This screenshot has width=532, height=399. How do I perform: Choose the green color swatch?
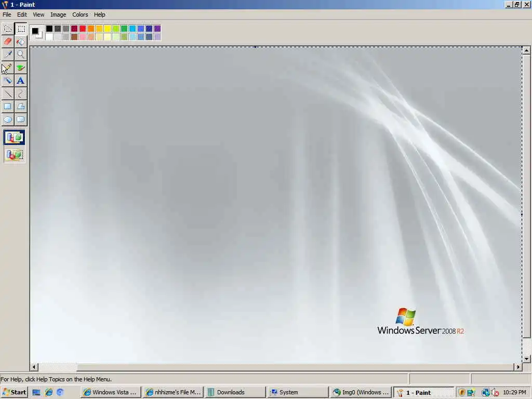tap(124, 29)
